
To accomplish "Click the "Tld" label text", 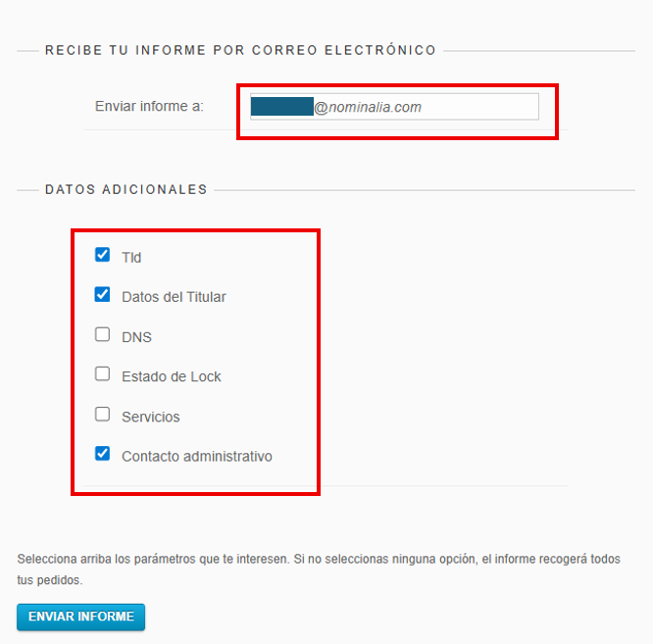I will (x=131, y=257).
